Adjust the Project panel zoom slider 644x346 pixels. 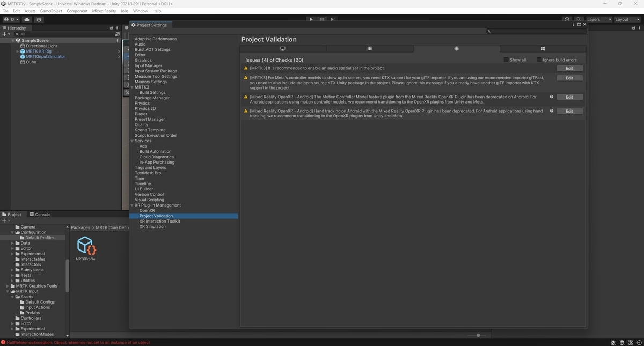tap(478, 335)
